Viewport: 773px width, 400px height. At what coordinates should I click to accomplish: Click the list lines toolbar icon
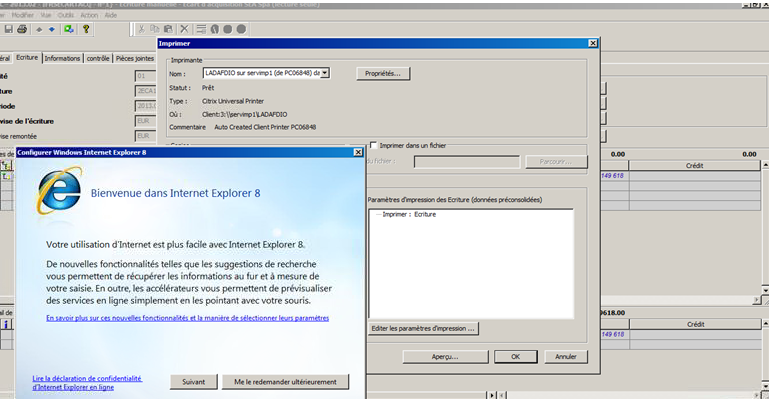201,29
